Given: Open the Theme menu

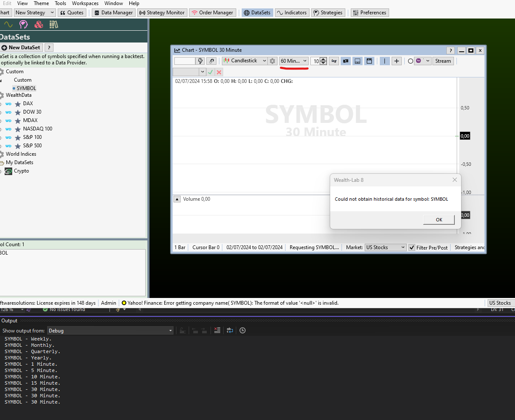Looking at the screenshot, I should pyautogui.click(x=41, y=3).
